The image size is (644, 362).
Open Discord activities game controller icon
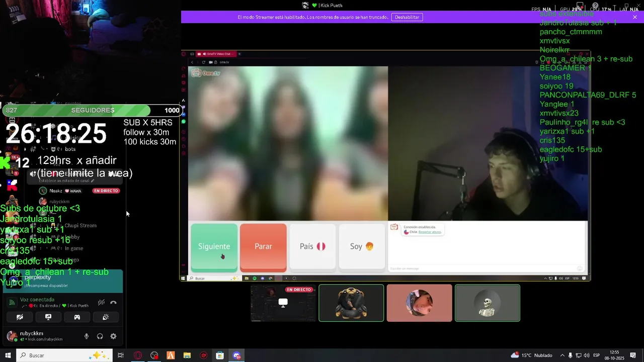(77, 317)
